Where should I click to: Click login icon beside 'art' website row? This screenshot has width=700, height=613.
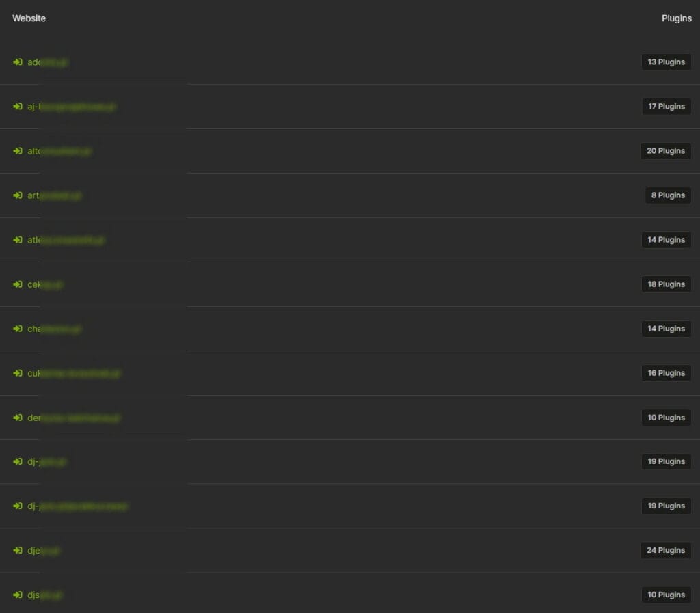pyautogui.click(x=17, y=195)
